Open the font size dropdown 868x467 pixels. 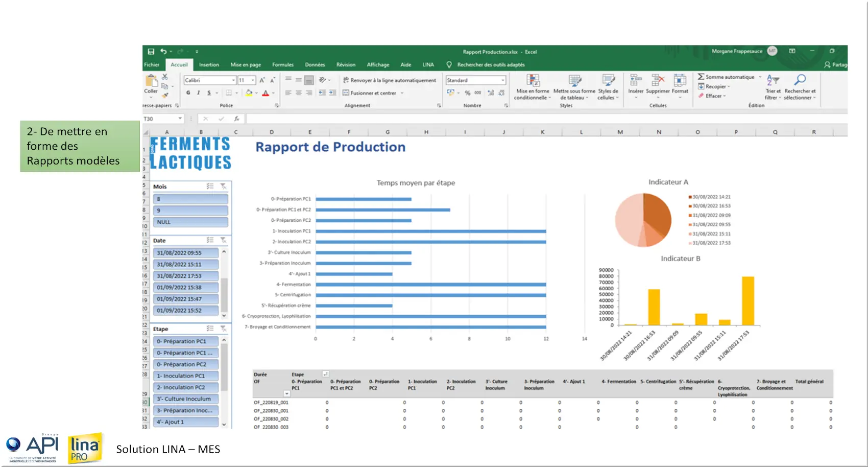pyautogui.click(x=253, y=80)
